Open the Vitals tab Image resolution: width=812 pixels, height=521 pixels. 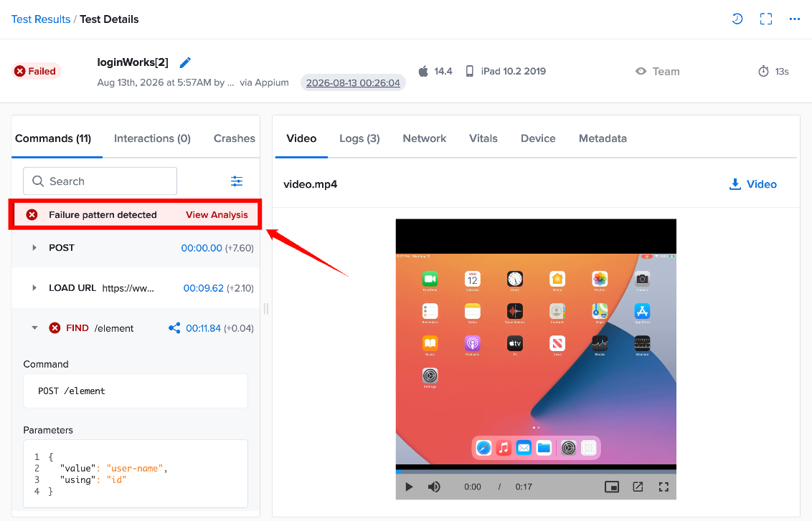point(483,138)
